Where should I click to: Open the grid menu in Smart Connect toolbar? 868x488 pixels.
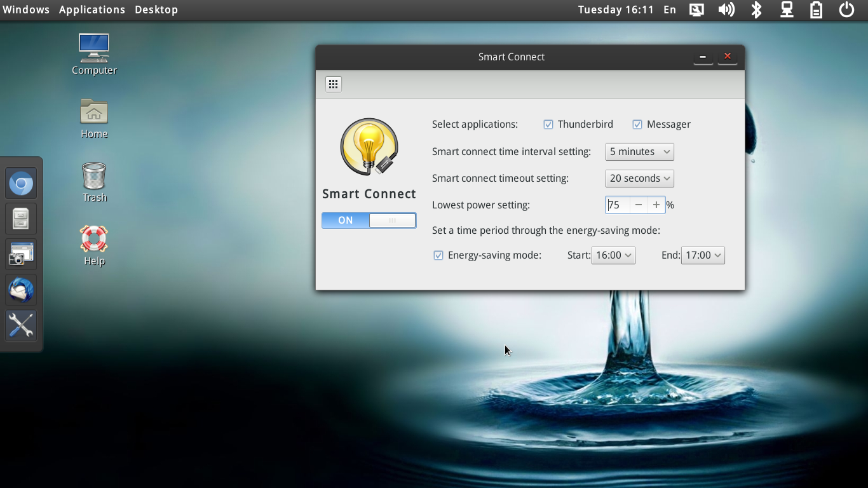point(333,84)
